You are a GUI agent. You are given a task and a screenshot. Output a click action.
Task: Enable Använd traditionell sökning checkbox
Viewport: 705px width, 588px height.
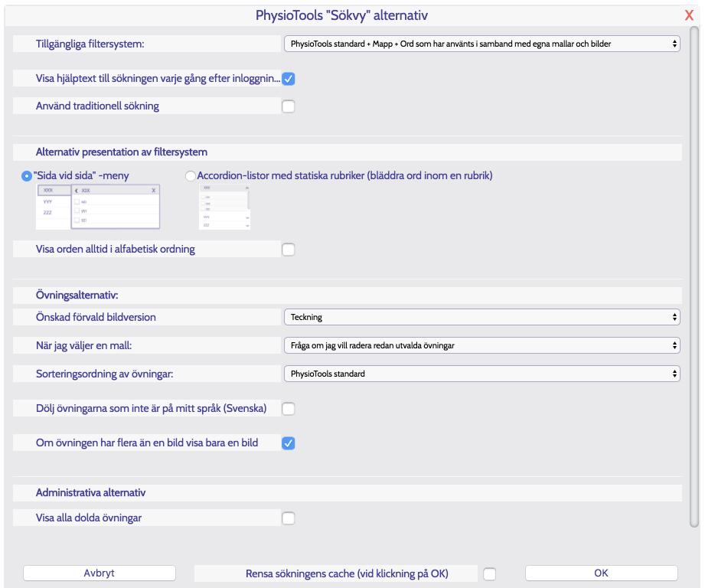tap(289, 106)
